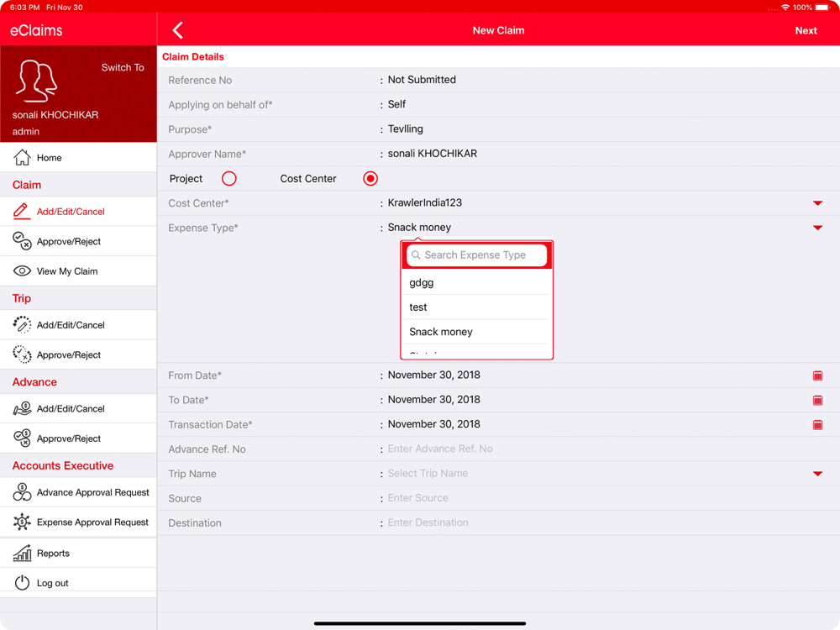The height and width of the screenshot is (630, 840).
Task: Open Home from the sidebar
Action: [x=78, y=158]
